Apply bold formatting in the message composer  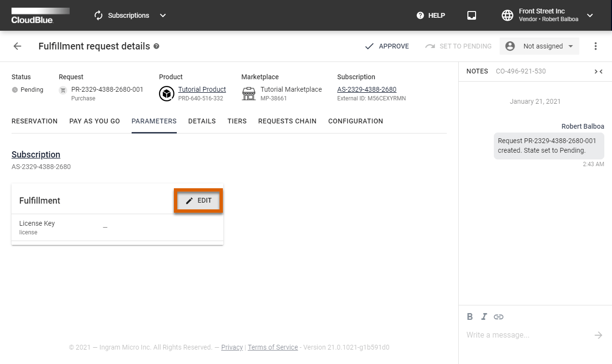(x=469, y=316)
